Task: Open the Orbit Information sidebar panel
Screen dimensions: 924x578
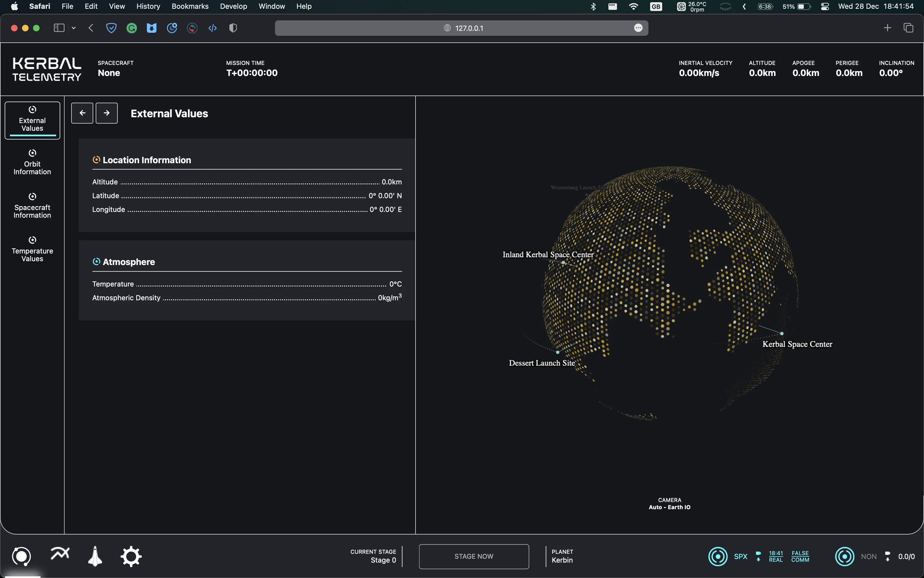Action: (x=32, y=162)
